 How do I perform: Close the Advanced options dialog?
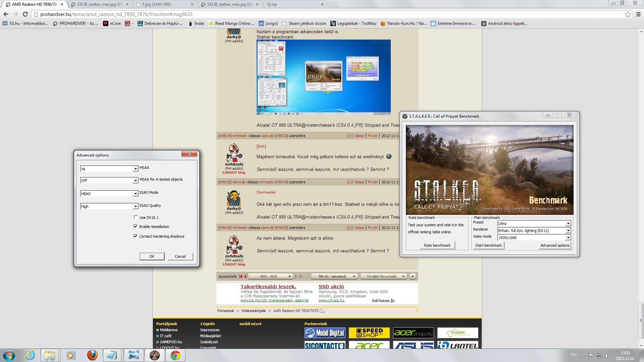(x=190, y=154)
